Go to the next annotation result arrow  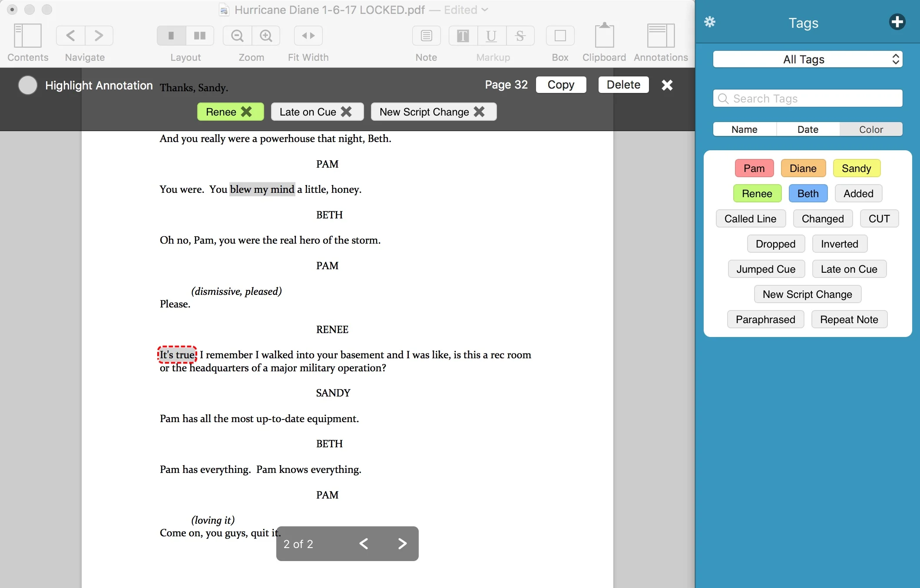click(x=402, y=544)
